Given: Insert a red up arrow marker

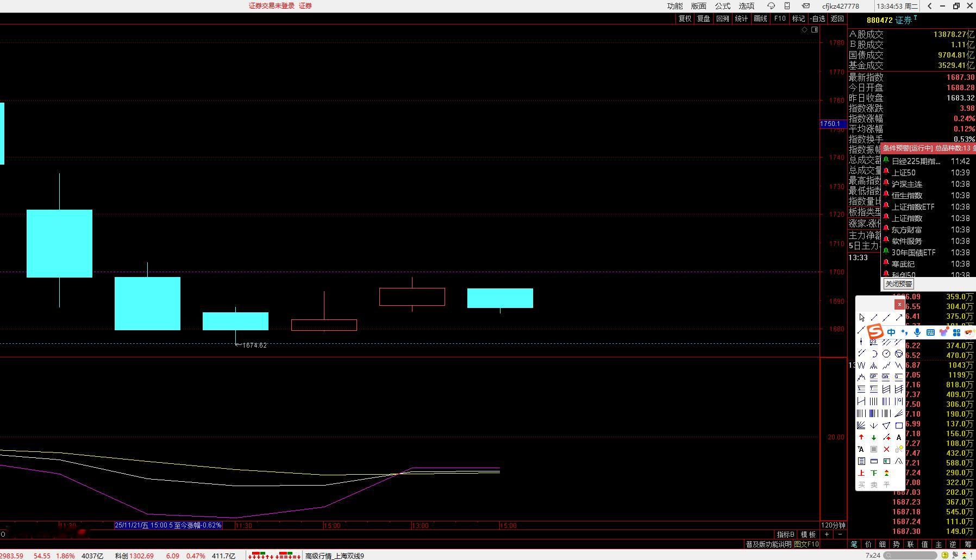Looking at the screenshot, I should pyautogui.click(x=861, y=437).
